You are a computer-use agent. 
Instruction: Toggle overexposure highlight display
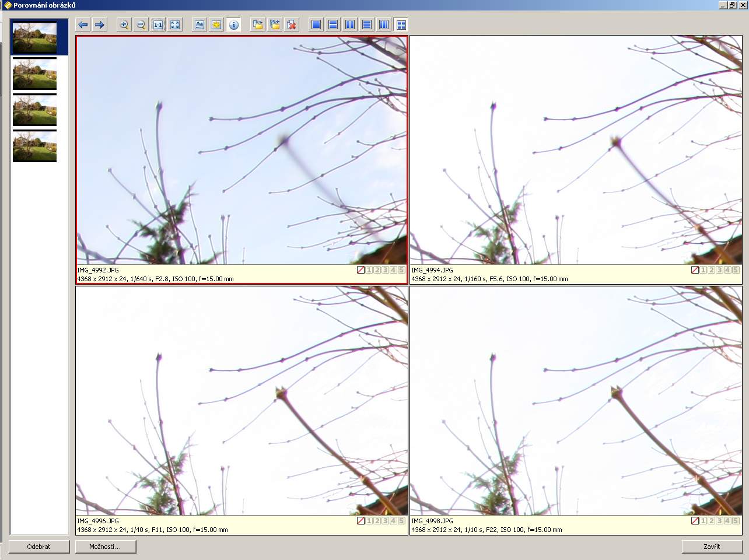tap(216, 24)
